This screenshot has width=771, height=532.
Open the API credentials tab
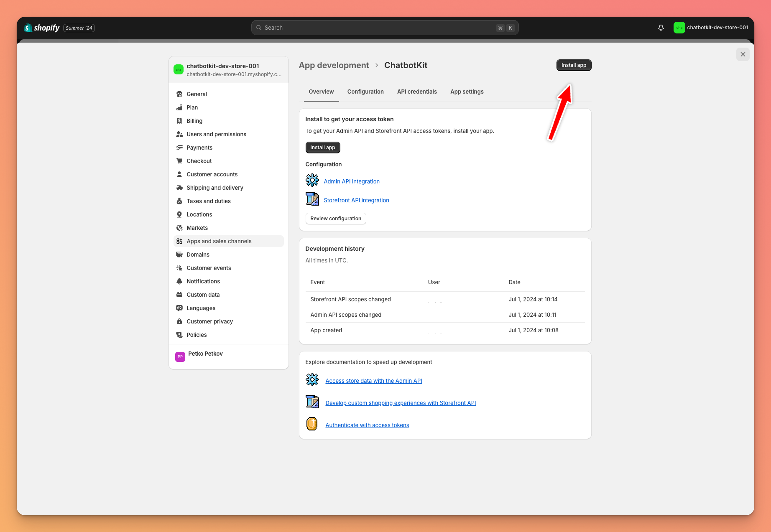(417, 92)
